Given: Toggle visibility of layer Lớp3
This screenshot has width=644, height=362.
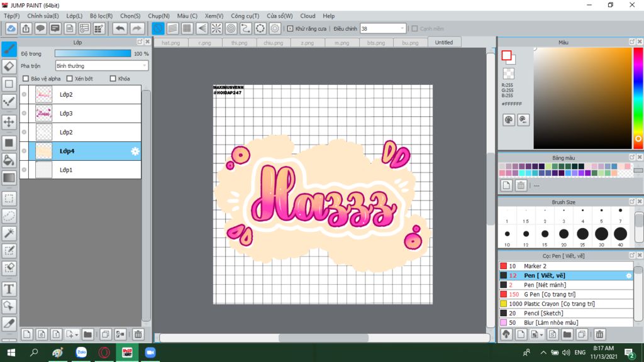Looking at the screenshot, I should (25, 113).
